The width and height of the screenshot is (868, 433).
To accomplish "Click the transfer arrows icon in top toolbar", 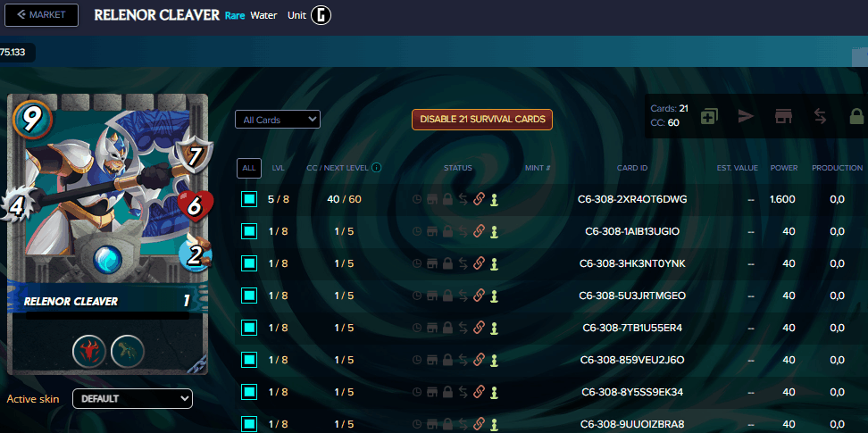I will 820,116.
